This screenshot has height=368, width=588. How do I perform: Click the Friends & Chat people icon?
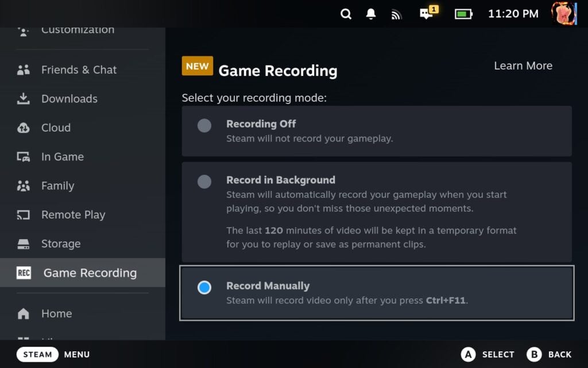click(x=23, y=69)
